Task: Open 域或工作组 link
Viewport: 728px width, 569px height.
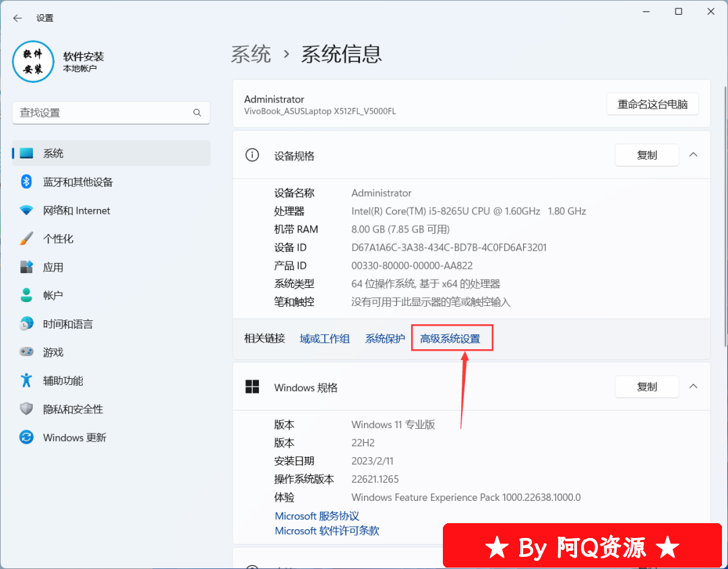Action: (324, 338)
